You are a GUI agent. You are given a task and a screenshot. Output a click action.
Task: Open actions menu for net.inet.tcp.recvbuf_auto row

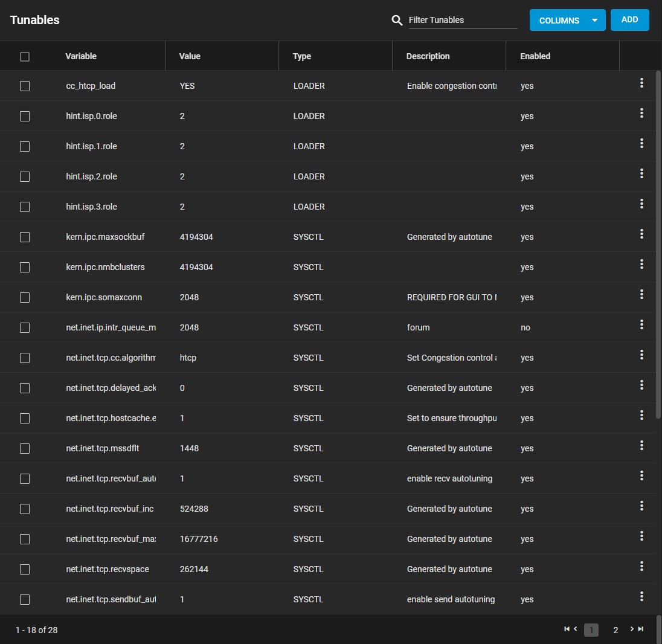641,475
